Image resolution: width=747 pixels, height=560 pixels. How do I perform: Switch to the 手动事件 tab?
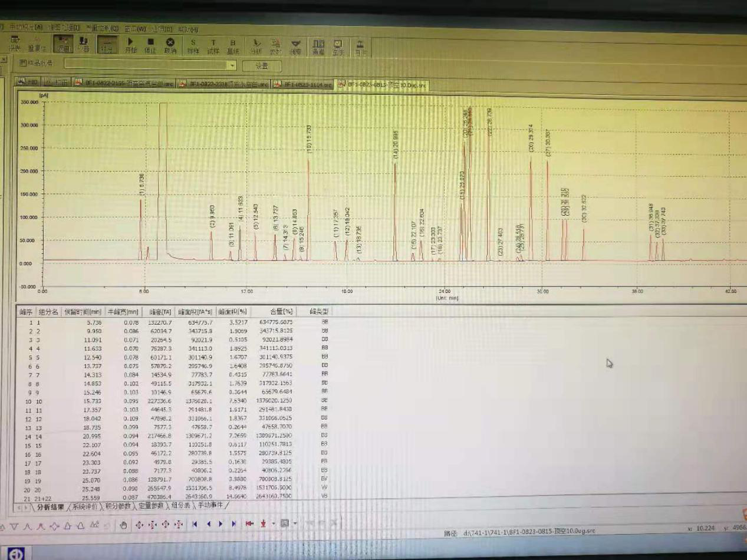tap(212, 506)
